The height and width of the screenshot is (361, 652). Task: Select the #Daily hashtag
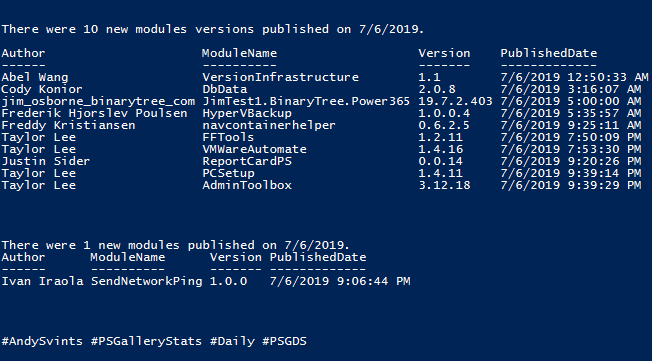232,341
